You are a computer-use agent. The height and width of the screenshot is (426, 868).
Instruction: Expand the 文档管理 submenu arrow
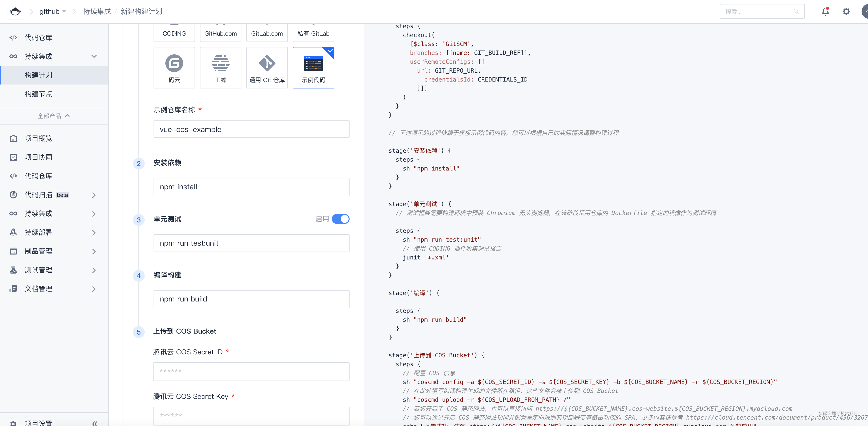[94, 289]
